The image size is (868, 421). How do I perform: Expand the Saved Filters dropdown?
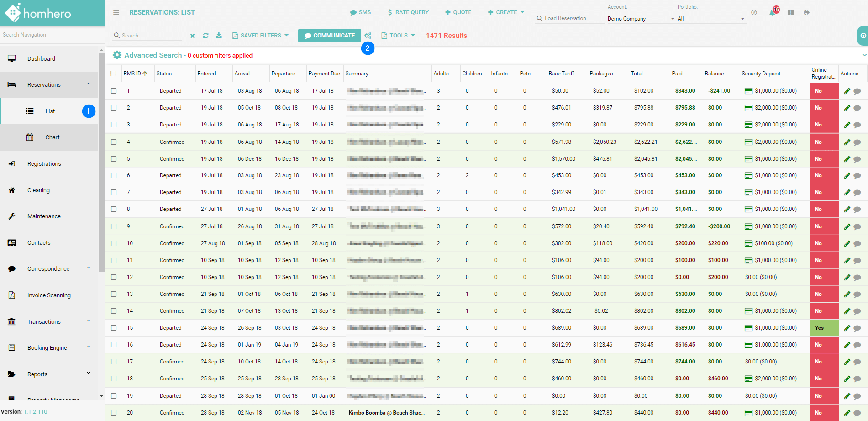(x=260, y=35)
